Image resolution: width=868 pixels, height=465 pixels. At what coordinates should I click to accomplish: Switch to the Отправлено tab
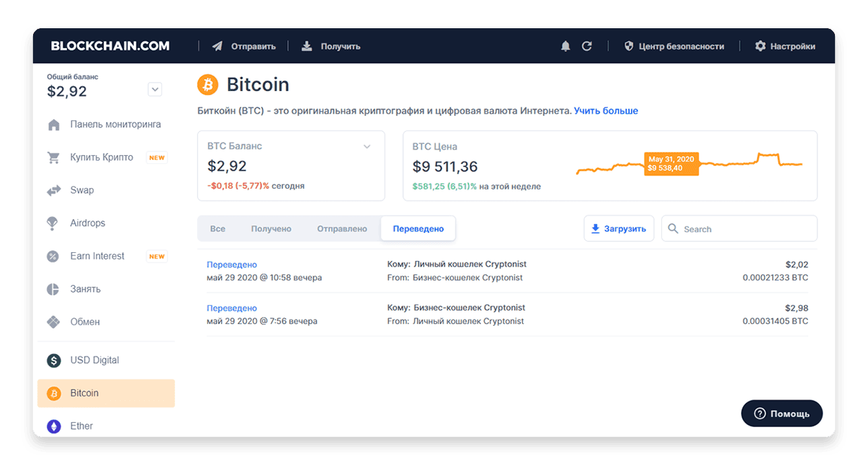click(x=342, y=229)
